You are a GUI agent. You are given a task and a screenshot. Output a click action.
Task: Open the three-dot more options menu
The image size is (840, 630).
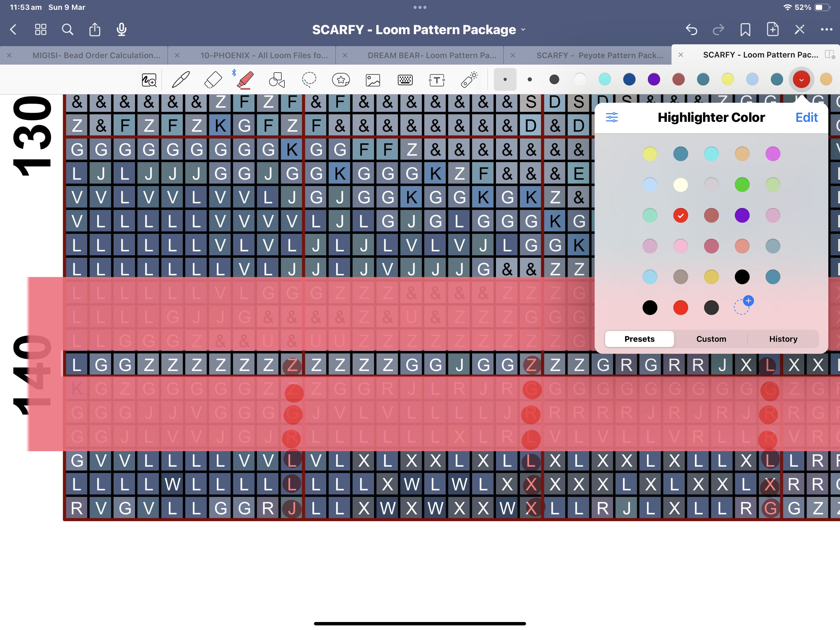pyautogui.click(x=826, y=30)
